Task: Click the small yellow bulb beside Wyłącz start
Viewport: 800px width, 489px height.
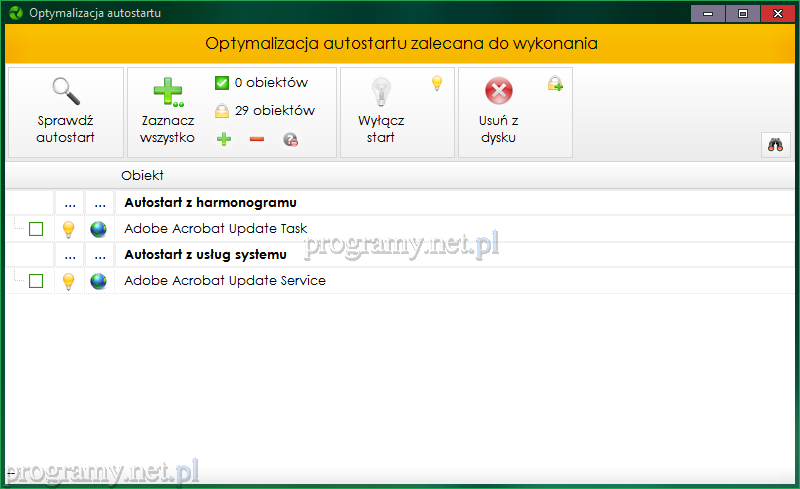Action: 436,84
